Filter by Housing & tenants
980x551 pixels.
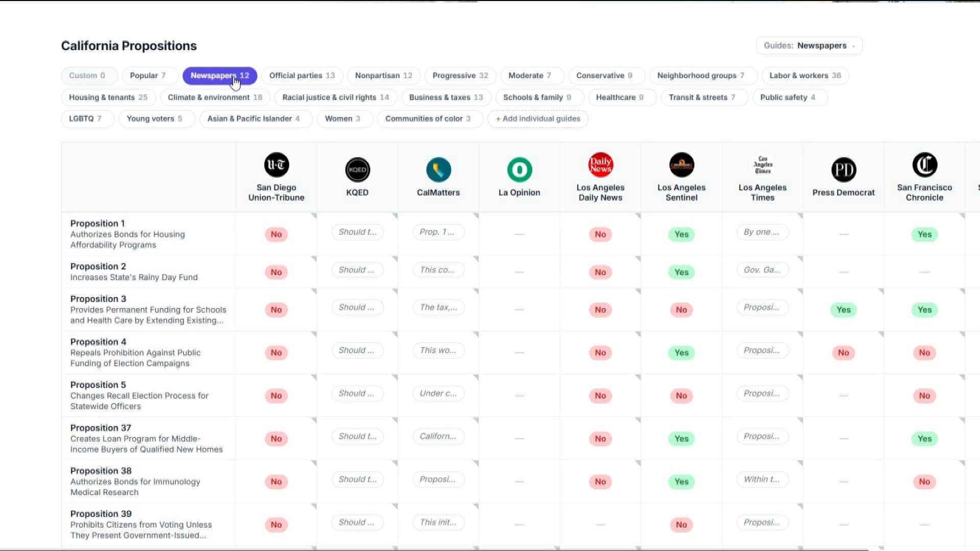pyautogui.click(x=108, y=97)
